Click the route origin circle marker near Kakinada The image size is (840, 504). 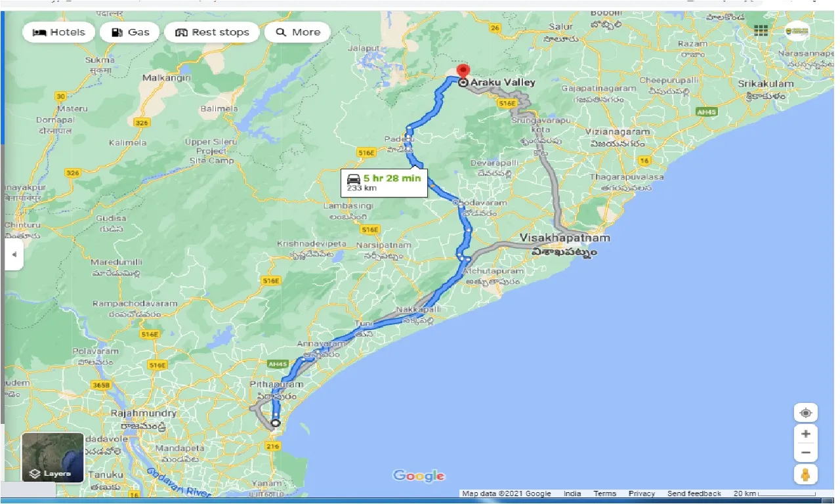coord(275,423)
